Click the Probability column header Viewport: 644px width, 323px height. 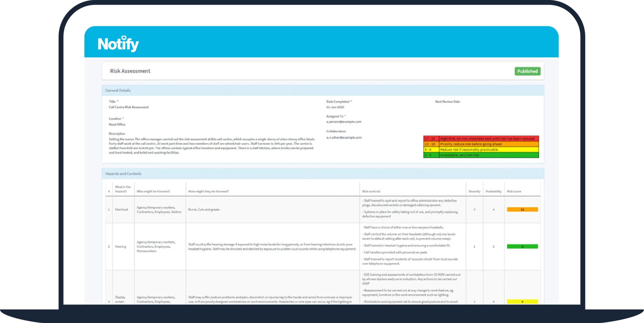(x=494, y=191)
